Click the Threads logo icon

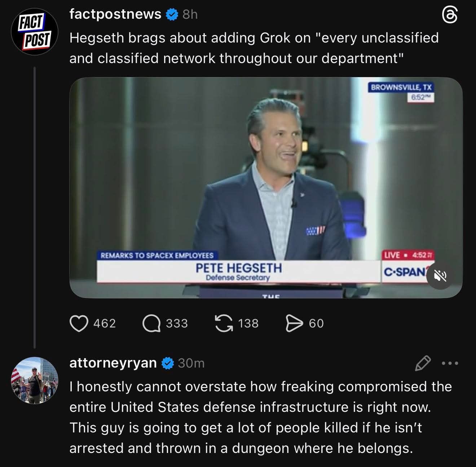tap(450, 16)
